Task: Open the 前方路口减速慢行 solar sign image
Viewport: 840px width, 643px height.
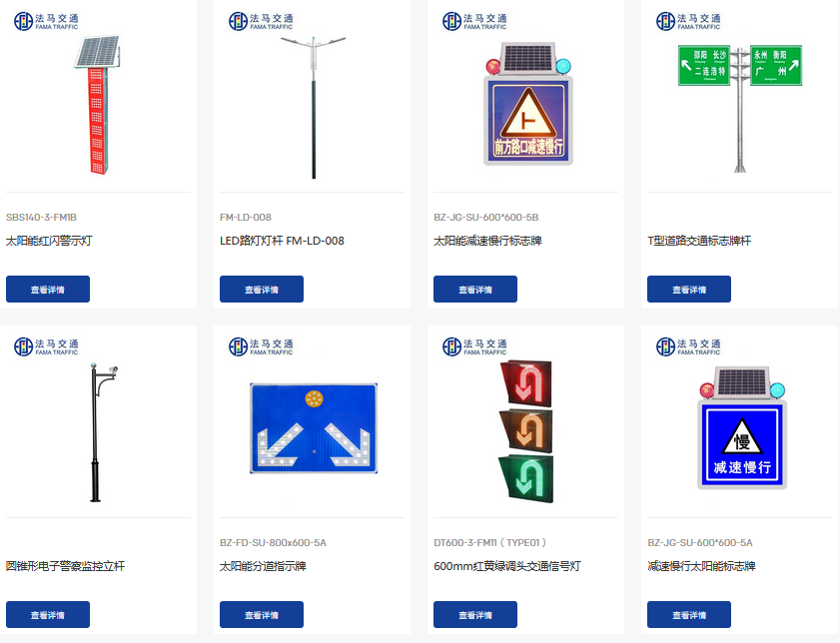Action: [x=528, y=104]
